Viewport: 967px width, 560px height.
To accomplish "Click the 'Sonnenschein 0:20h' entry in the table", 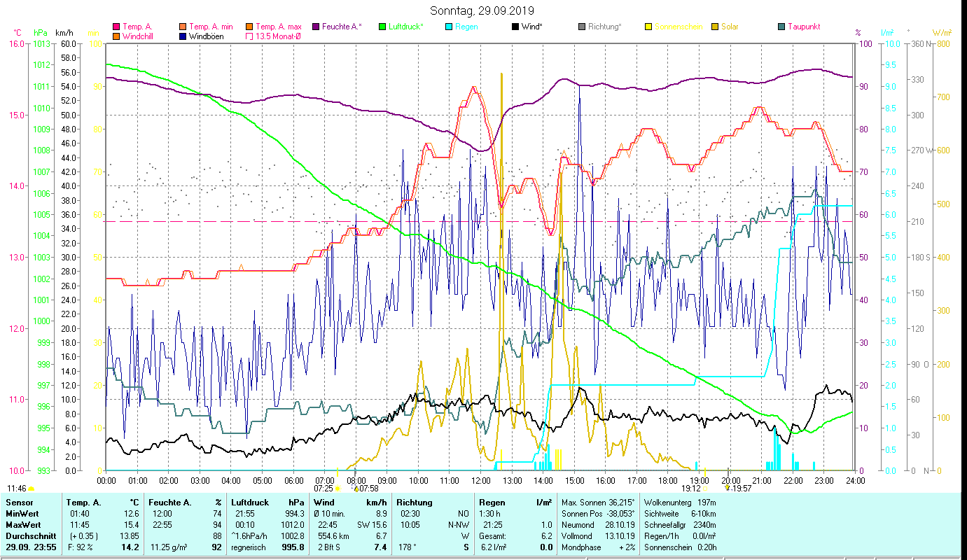I will [x=679, y=547].
